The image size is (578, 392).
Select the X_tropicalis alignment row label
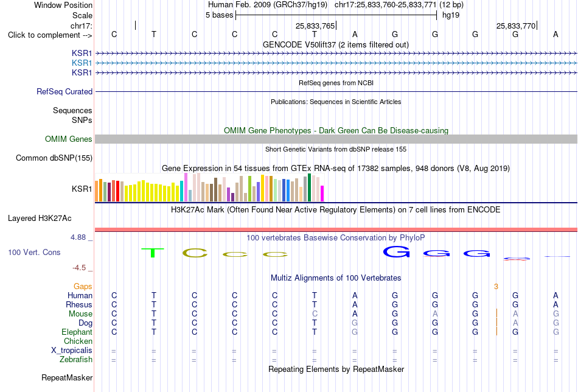click(72, 351)
